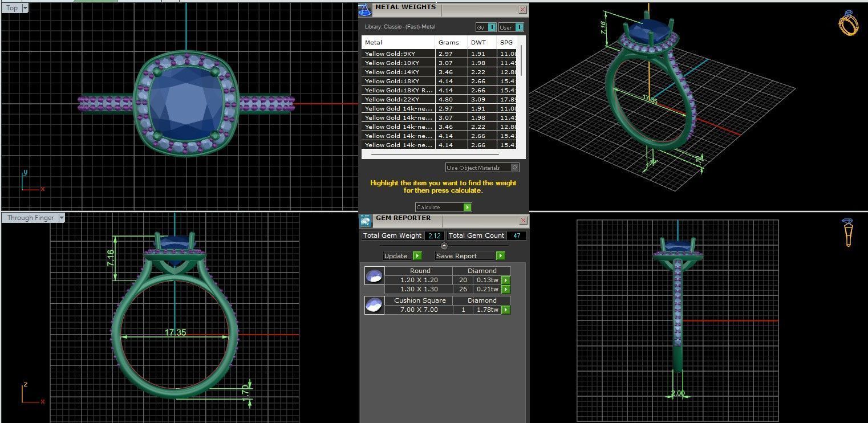Click the Total Gem Count value 47
This screenshot has height=423, width=868.
[x=516, y=235]
